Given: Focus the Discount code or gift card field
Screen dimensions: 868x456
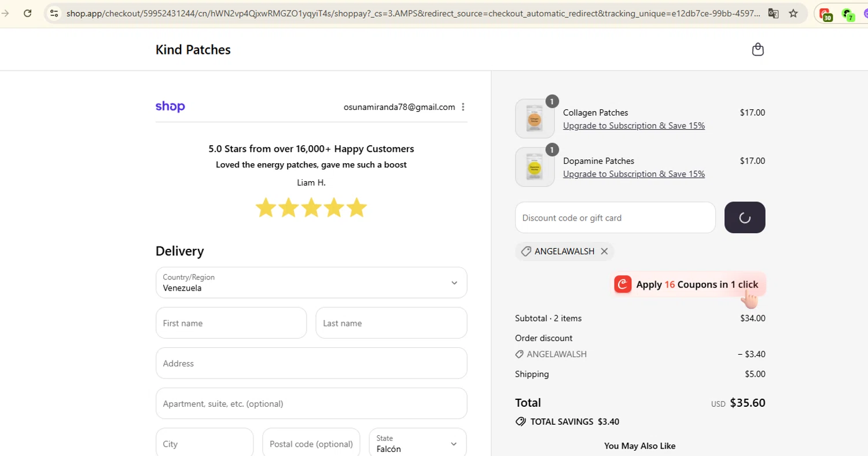Looking at the screenshot, I should pos(615,218).
